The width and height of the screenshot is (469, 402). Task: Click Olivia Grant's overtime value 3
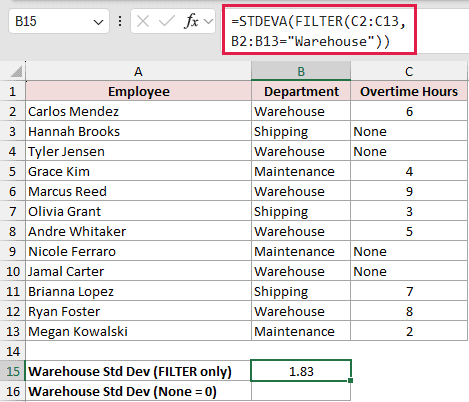pos(409,211)
